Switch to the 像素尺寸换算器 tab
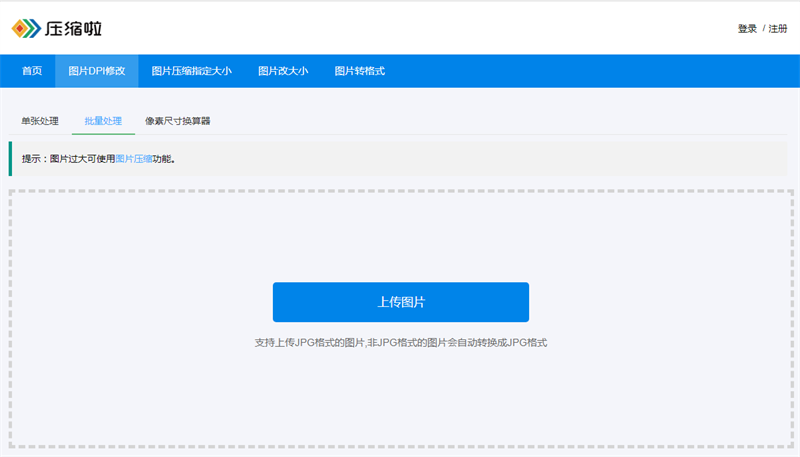The height and width of the screenshot is (457, 800). [178, 121]
